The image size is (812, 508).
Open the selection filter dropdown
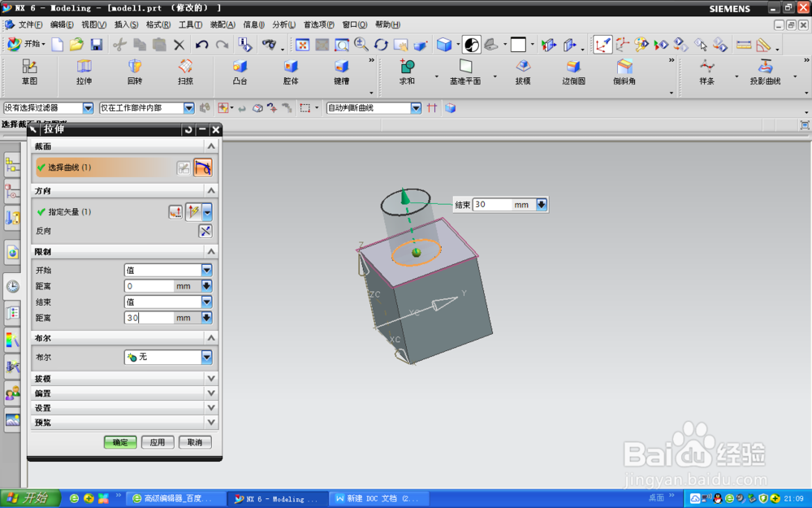click(88, 108)
